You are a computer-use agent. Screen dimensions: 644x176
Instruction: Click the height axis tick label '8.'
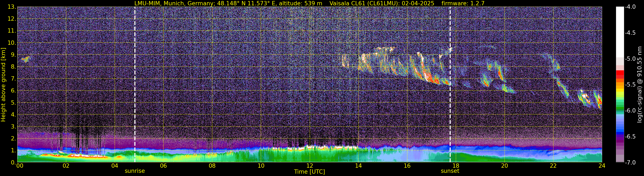click(x=13, y=66)
